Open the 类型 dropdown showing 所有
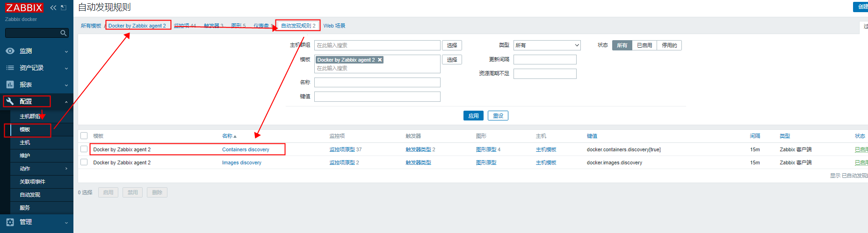868x233 pixels. click(x=547, y=45)
